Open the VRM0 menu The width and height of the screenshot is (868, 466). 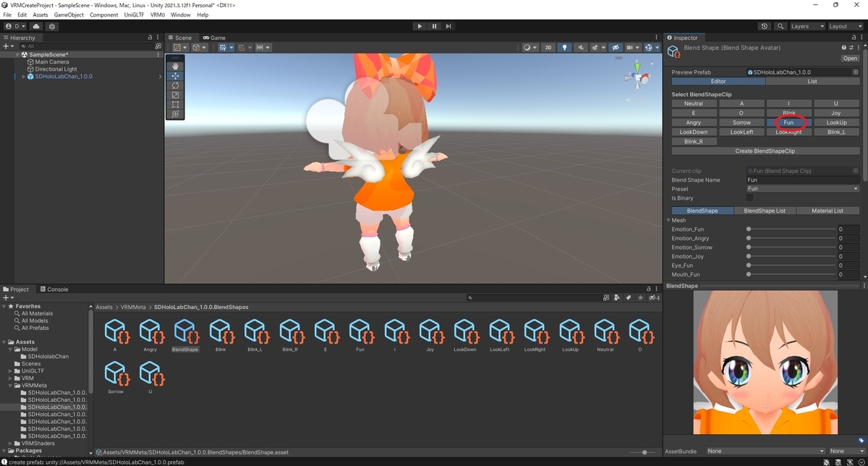pyautogui.click(x=158, y=14)
